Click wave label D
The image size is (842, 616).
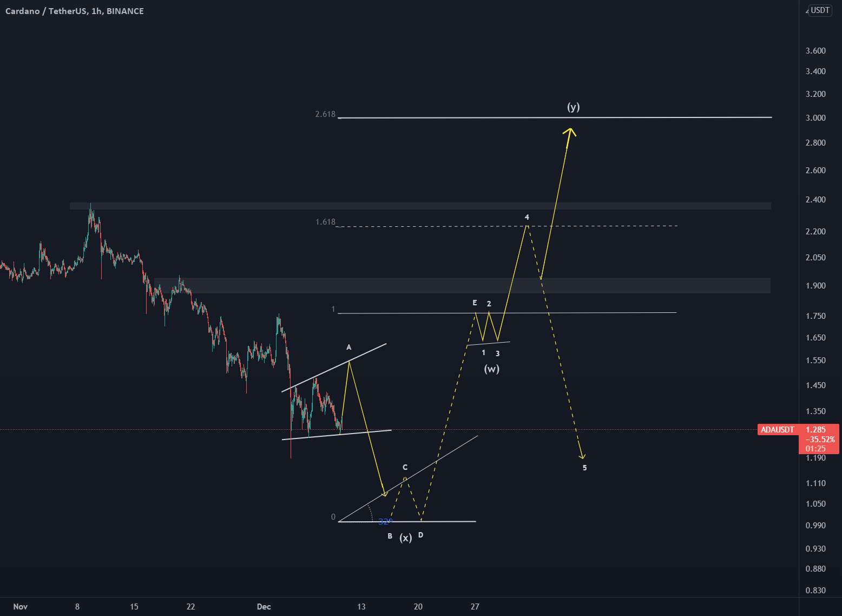(420, 535)
